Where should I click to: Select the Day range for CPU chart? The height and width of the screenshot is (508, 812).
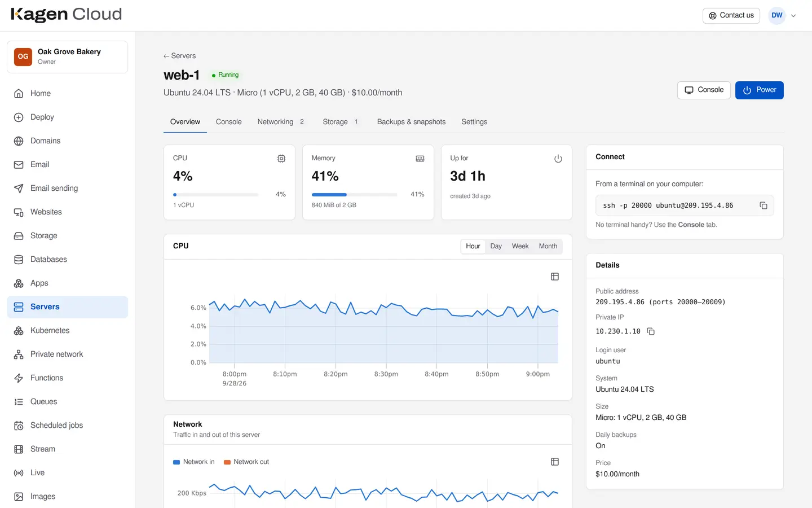[496, 246]
